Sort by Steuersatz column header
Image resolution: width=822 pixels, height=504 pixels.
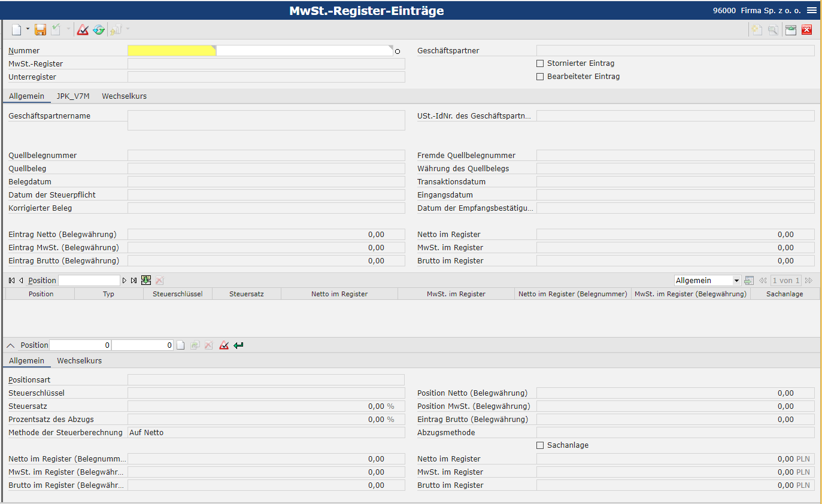tap(246, 294)
